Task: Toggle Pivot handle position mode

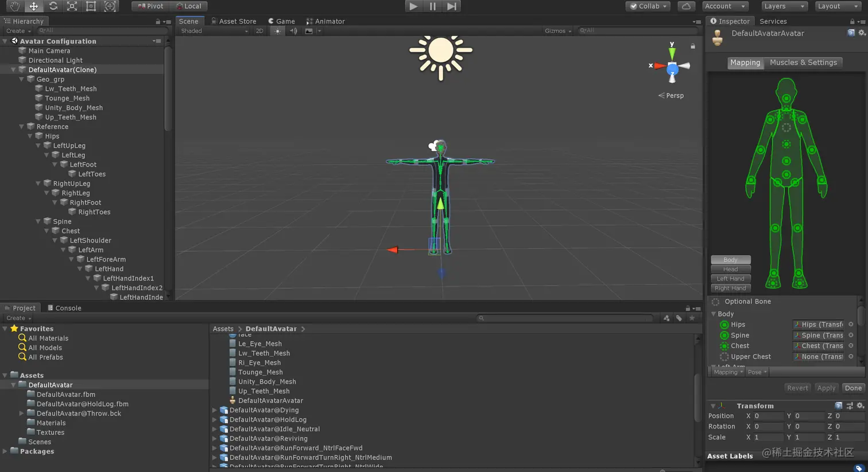Action: [150, 6]
